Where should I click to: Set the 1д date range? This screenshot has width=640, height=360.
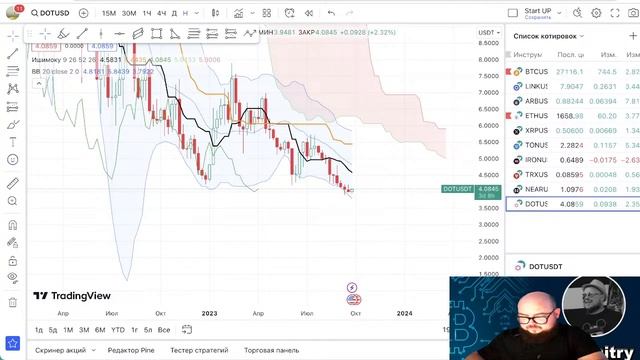(39, 330)
